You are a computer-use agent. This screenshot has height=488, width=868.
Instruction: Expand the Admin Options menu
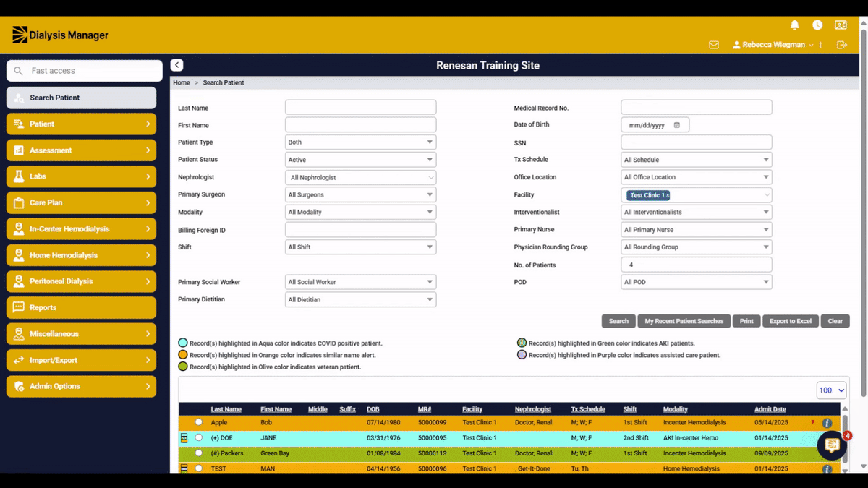click(82, 386)
